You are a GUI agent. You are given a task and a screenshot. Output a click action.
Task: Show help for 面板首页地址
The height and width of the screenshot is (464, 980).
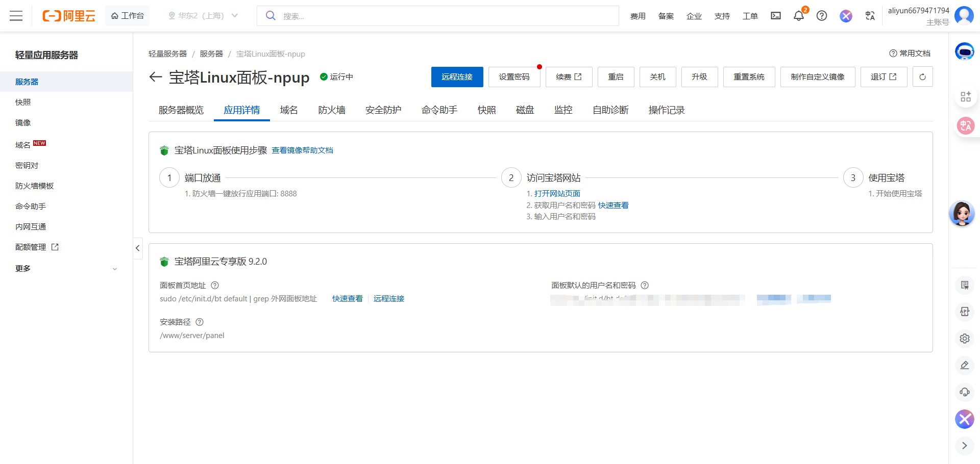(215, 286)
